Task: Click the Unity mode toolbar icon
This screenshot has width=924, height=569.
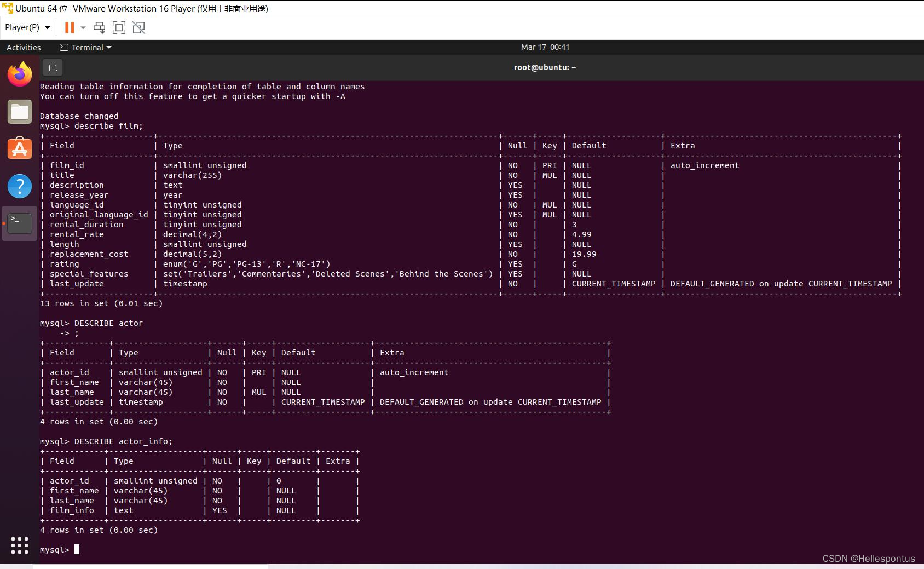Action: coord(138,27)
